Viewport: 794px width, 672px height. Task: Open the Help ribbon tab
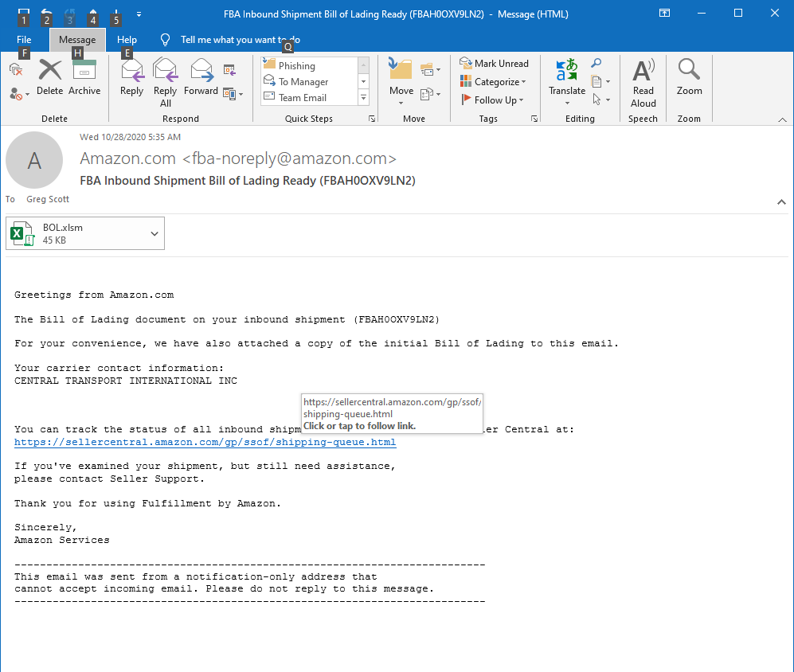click(x=127, y=40)
